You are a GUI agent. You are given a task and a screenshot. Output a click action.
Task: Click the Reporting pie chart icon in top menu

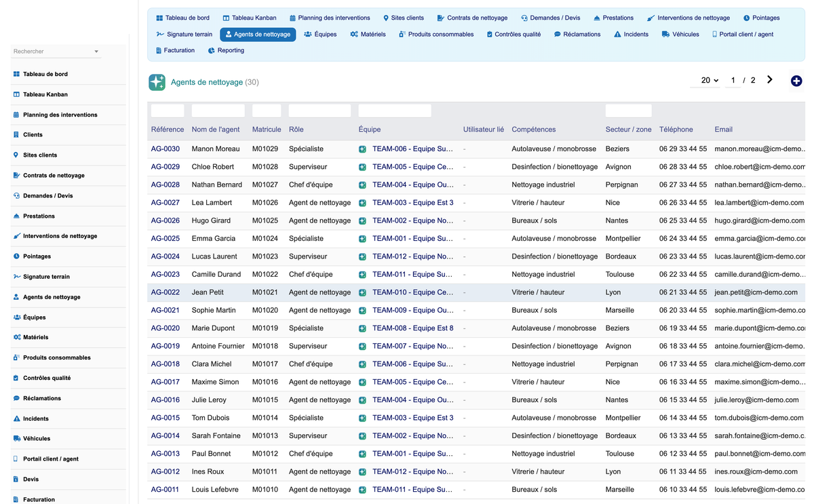tap(212, 50)
